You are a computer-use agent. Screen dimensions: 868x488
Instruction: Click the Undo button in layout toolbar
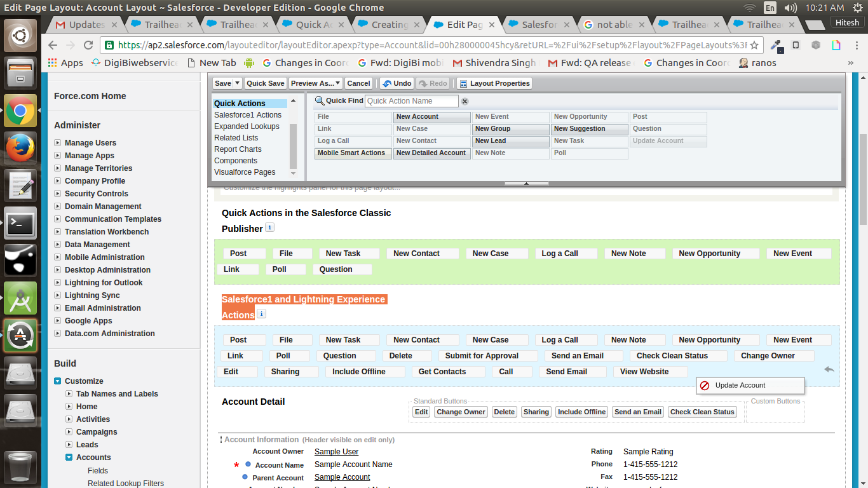click(397, 83)
